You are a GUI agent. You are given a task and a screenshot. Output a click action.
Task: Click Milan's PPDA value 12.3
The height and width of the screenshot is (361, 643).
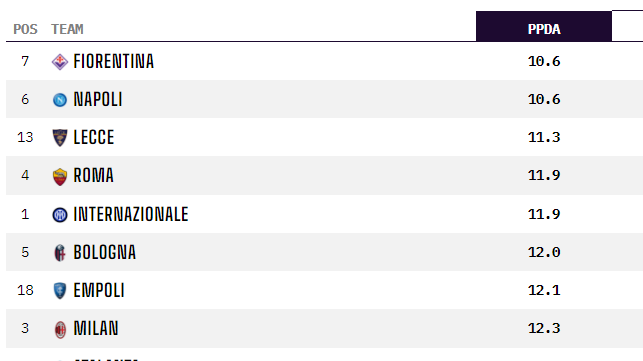(x=544, y=328)
